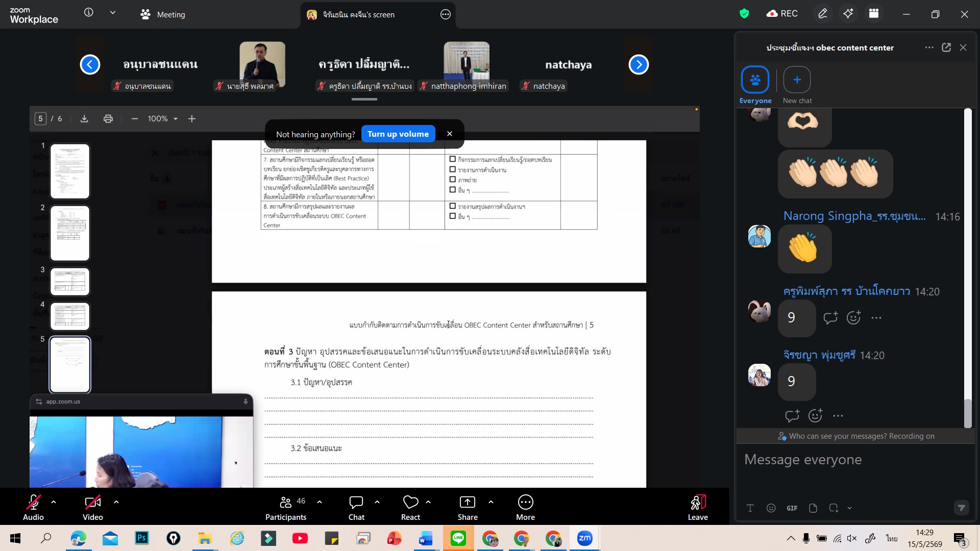980x551 pixels.
Task: Expand the Share options arrow
Action: click(491, 502)
